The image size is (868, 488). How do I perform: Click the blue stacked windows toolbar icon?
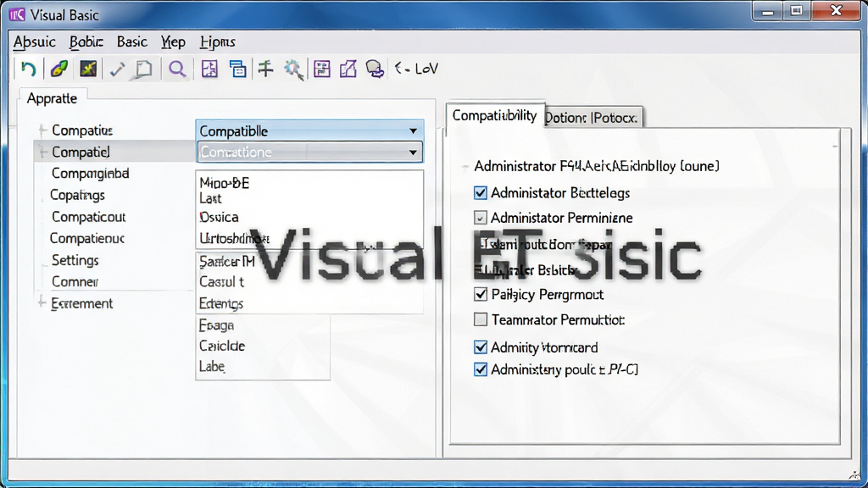click(x=237, y=69)
